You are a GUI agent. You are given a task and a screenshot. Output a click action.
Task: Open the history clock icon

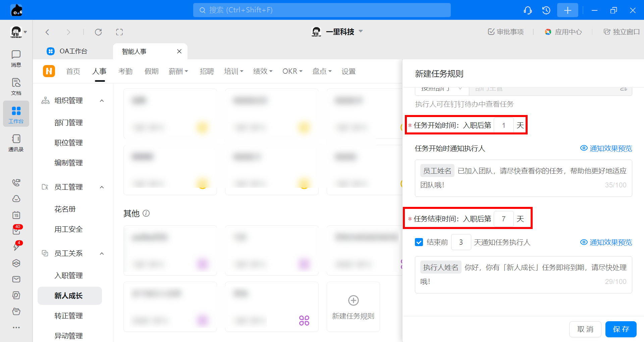[x=546, y=10]
